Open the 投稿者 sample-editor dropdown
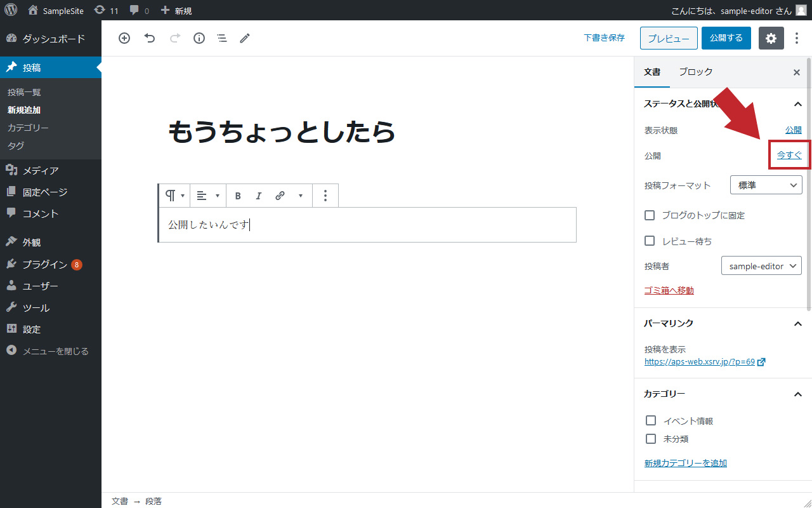Viewport: 812px width, 508px height. [x=761, y=266]
